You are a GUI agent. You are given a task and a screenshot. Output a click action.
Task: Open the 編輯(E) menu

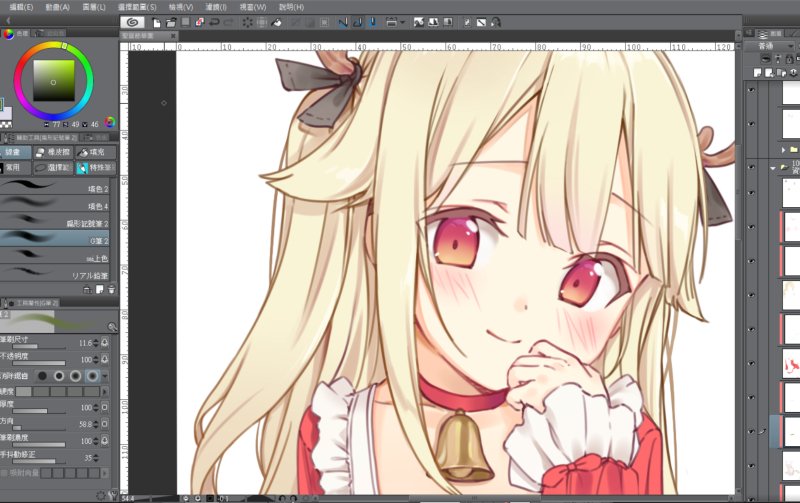20,6
